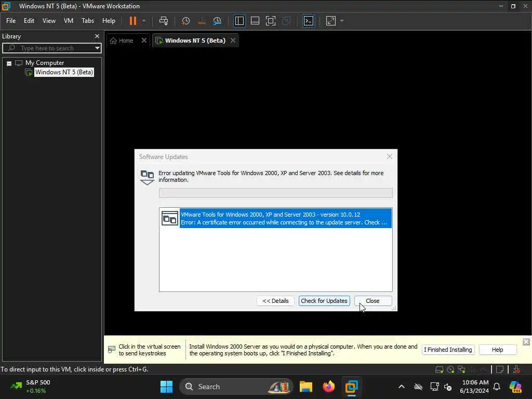Open the Windows Start menu
532x399 pixels.
pyautogui.click(x=166, y=387)
